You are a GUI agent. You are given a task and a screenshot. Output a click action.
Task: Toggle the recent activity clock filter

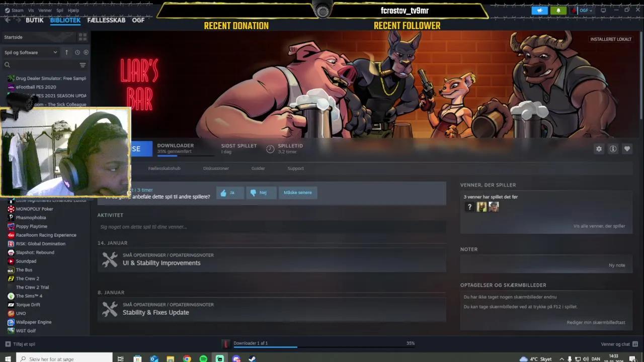77,52
